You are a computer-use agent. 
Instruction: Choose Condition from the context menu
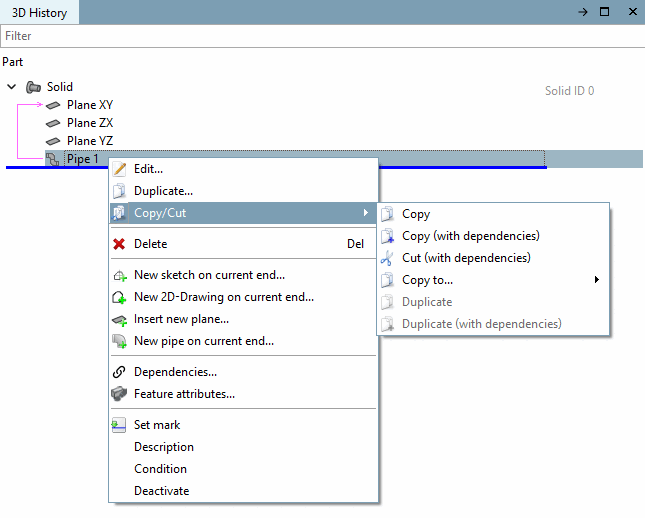click(x=244, y=469)
